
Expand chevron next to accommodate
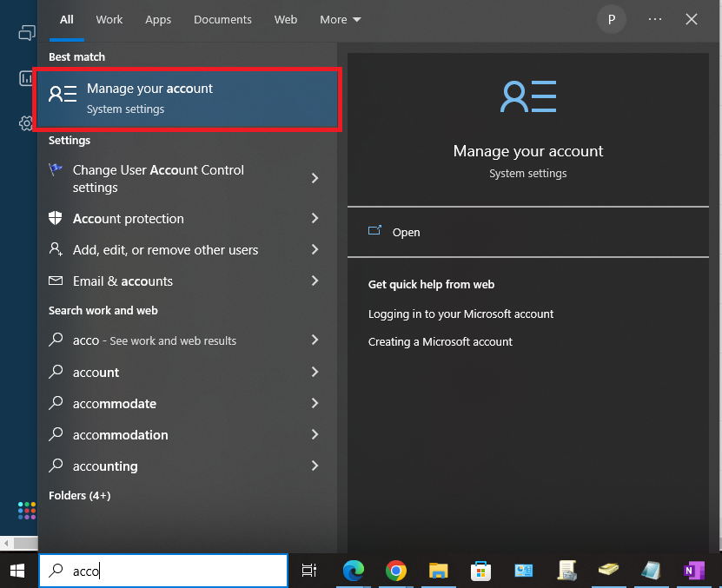315,403
